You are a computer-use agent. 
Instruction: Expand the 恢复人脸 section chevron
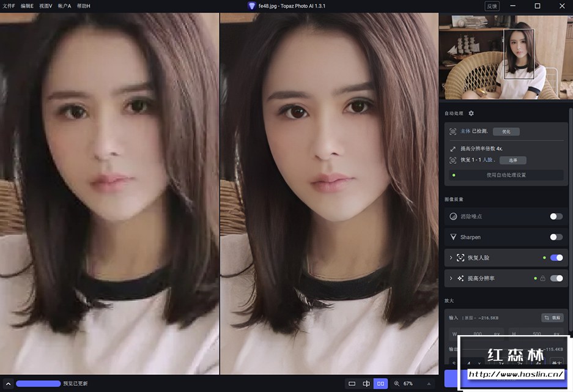tap(451, 257)
